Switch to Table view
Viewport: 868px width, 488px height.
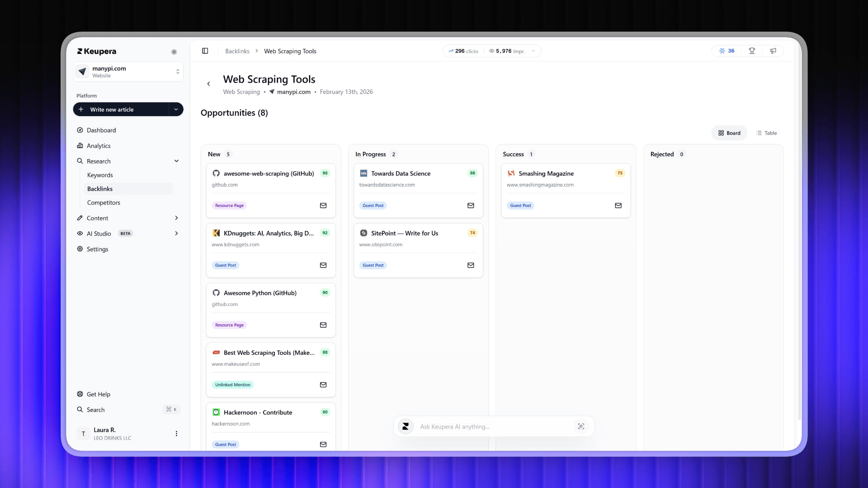tap(766, 133)
